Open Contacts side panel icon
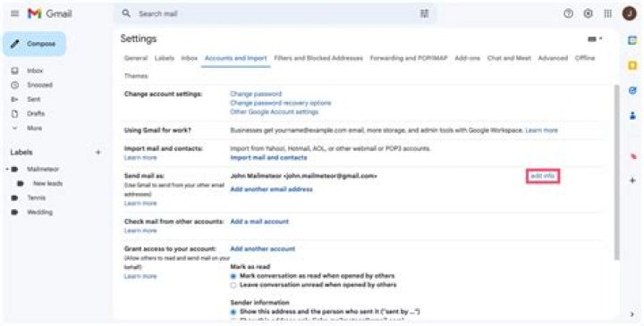Viewport: 644px width, 326px height. tap(632, 116)
